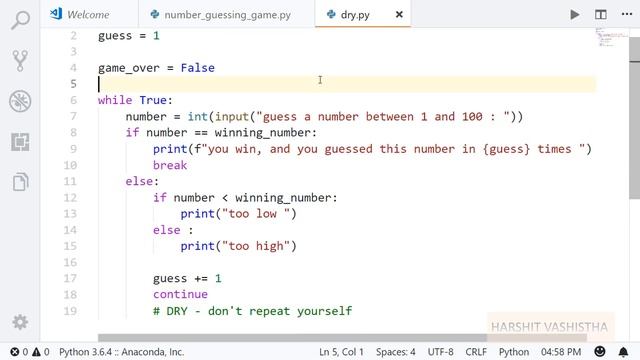The width and height of the screenshot is (640, 360).
Task: Click the 'while True:' statement
Action: pyautogui.click(x=136, y=100)
